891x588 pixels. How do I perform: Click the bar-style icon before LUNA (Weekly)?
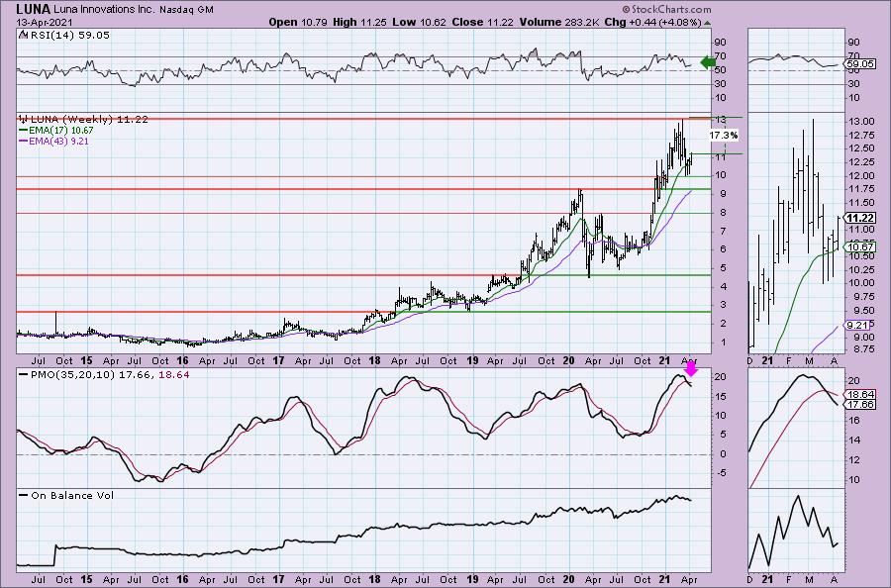pos(23,119)
